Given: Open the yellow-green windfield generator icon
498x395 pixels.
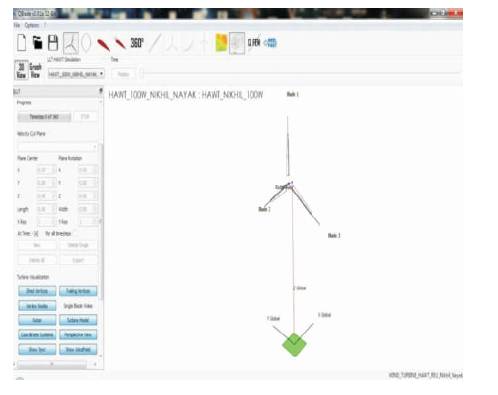Looking at the screenshot, I should (x=222, y=43).
